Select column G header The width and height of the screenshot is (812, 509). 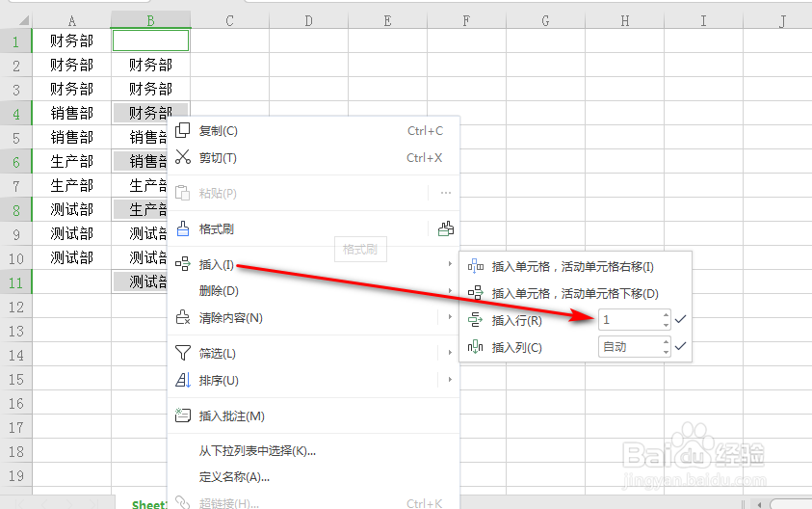[x=545, y=21]
